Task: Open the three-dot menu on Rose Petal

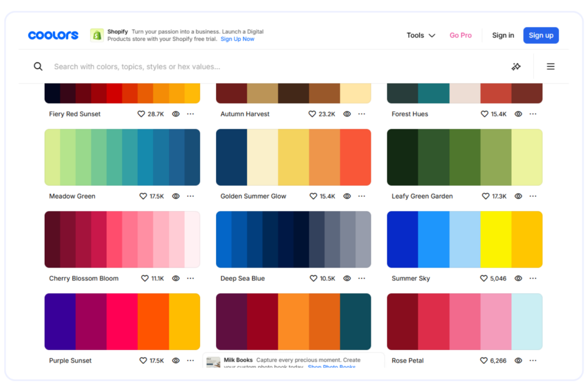Action: [532, 360]
